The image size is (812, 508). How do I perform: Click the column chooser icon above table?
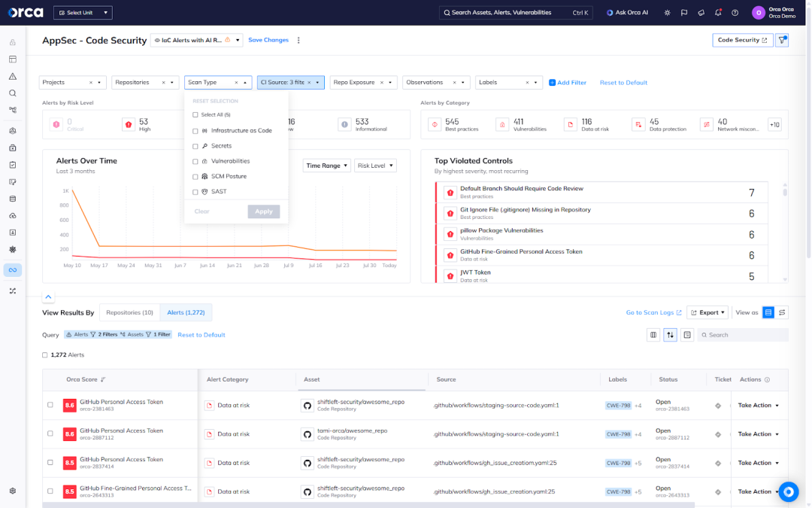pos(653,335)
